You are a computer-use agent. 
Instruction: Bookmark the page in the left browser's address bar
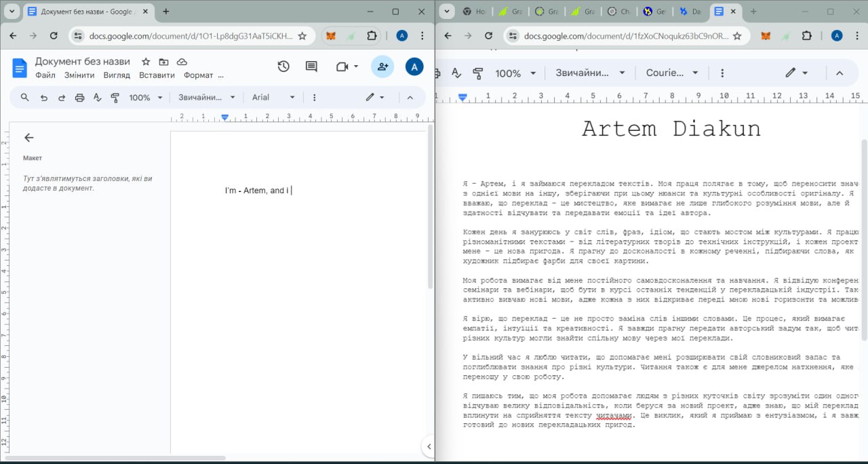302,36
